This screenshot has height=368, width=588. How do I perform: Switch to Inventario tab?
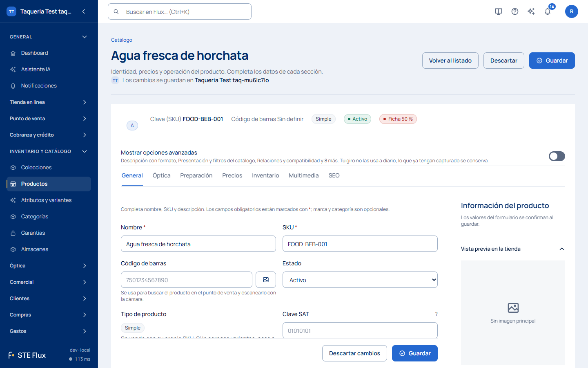pyautogui.click(x=265, y=175)
